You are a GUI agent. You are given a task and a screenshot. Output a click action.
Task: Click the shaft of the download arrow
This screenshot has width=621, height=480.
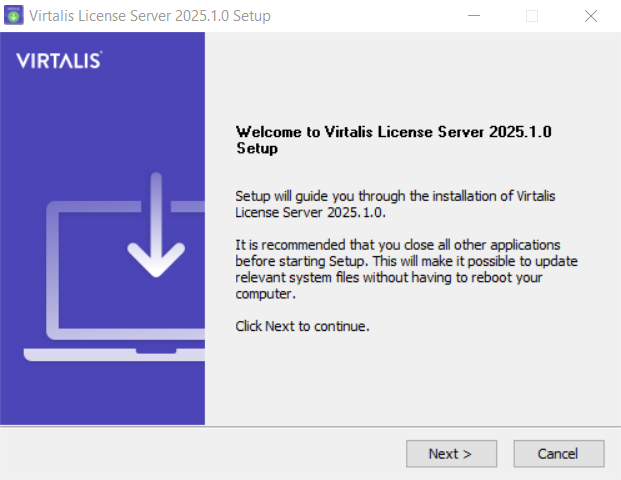point(156,210)
